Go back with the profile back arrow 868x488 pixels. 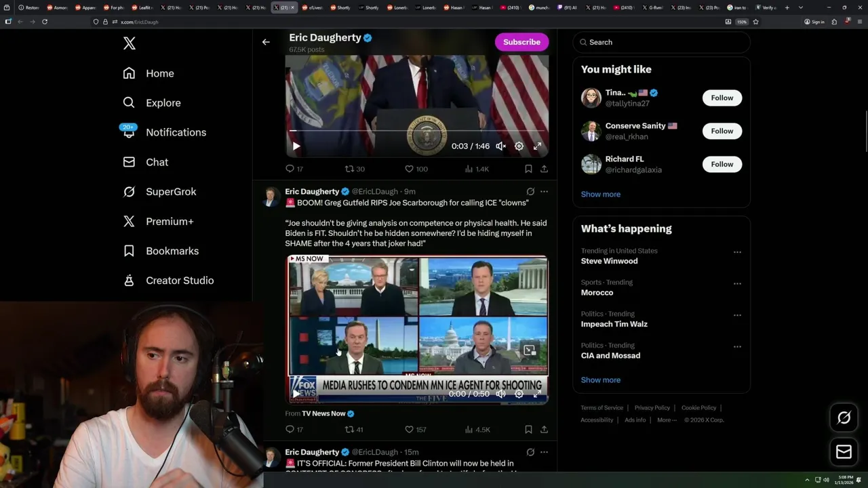point(266,42)
